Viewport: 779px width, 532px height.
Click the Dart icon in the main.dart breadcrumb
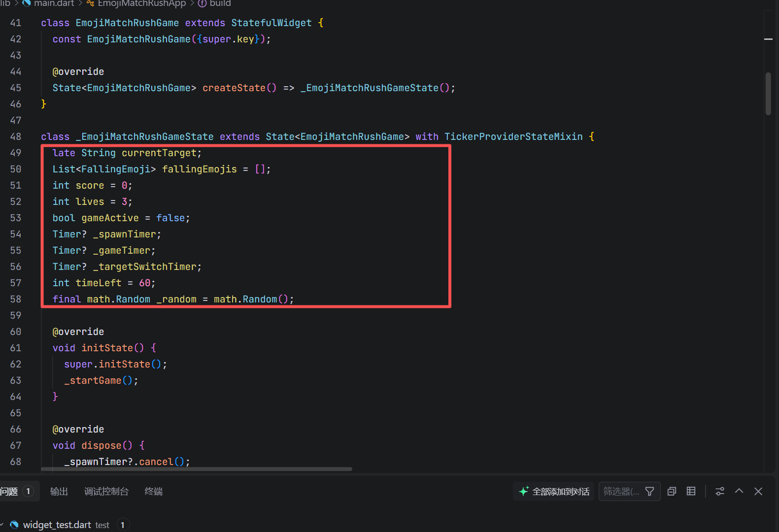coord(27,3)
